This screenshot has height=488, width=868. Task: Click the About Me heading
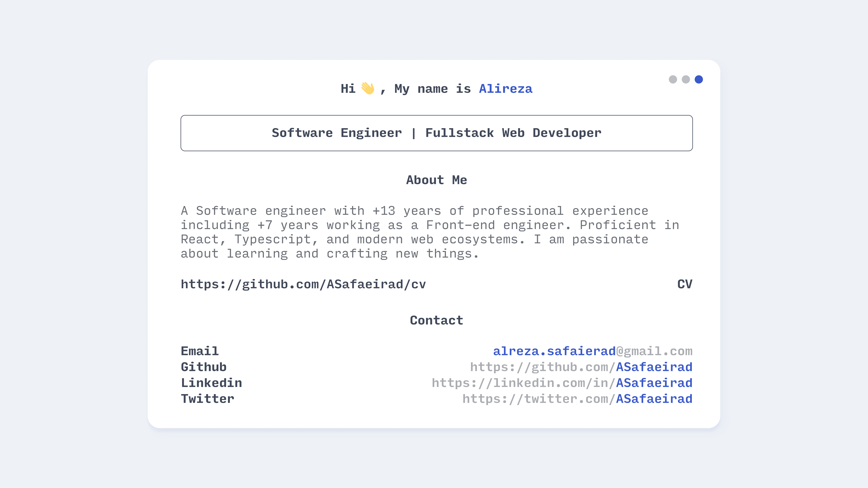[436, 180]
